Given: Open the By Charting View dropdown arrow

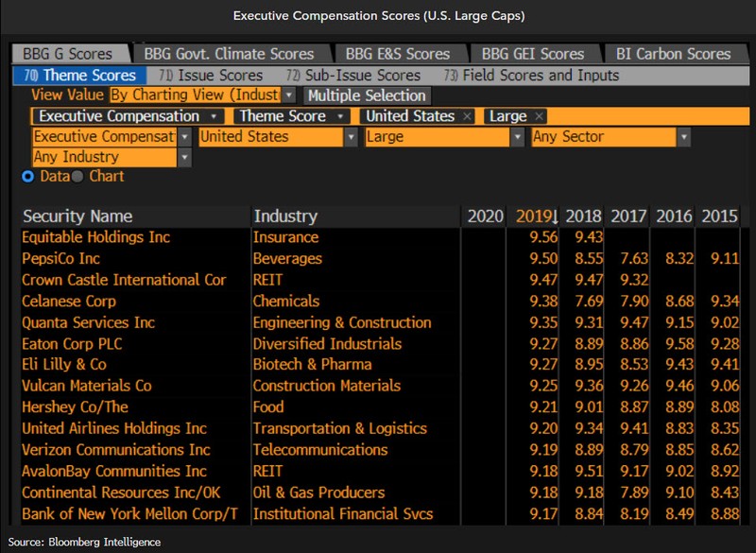Looking at the screenshot, I should (x=289, y=95).
